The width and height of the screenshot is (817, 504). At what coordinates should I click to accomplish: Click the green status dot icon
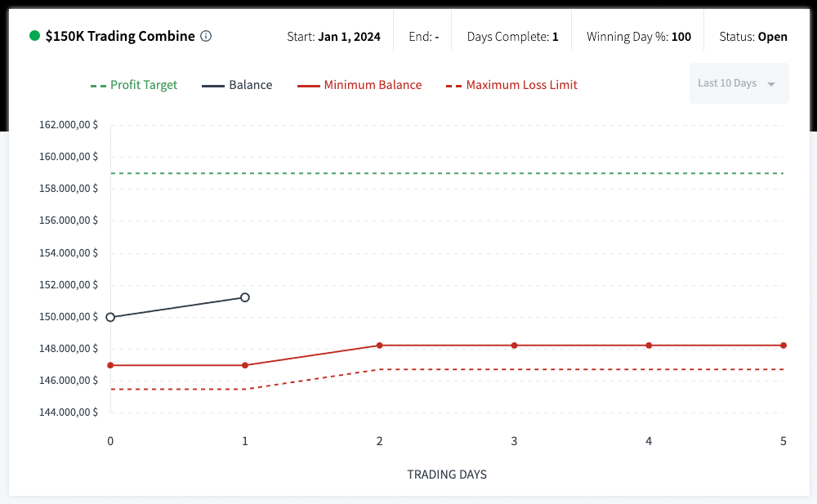tap(34, 36)
